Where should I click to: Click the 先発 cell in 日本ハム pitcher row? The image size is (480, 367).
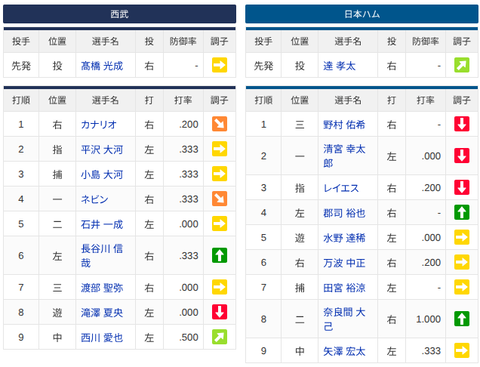263,66
